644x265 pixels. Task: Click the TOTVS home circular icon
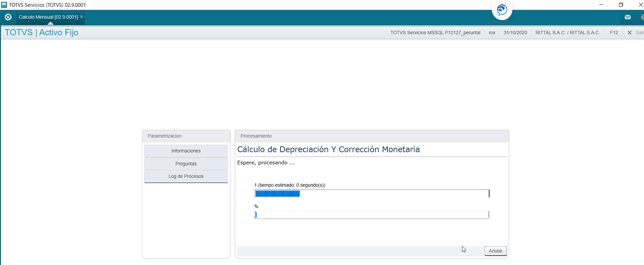tap(8, 17)
